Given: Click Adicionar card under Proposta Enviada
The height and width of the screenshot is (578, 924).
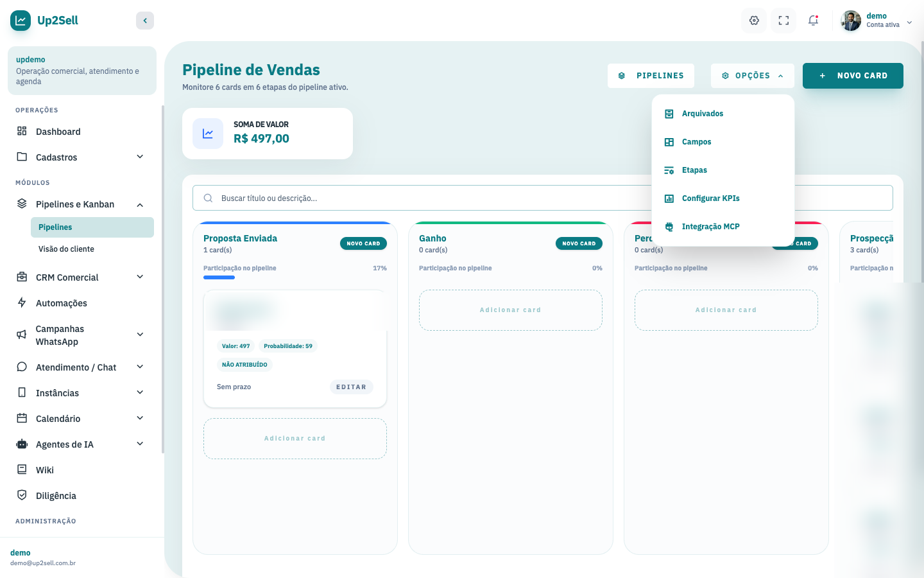Looking at the screenshot, I should click(295, 439).
